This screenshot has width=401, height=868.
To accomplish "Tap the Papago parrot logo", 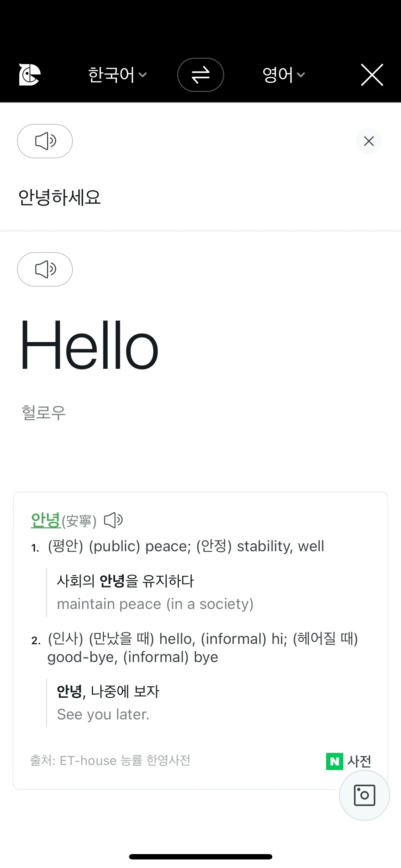I will 30,74.
